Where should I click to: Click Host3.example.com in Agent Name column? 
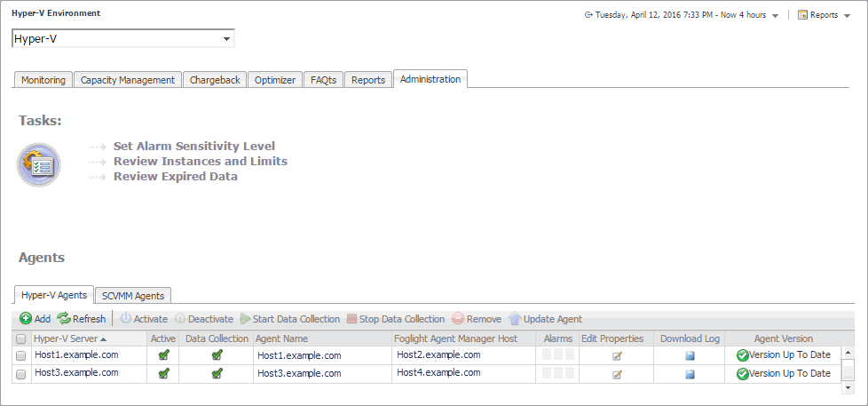click(299, 373)
